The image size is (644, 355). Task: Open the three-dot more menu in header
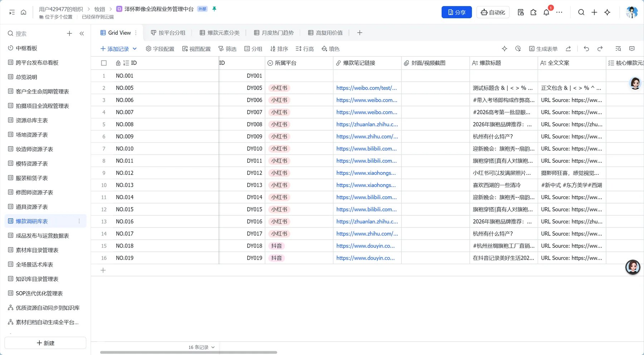(x=559, y=12)
